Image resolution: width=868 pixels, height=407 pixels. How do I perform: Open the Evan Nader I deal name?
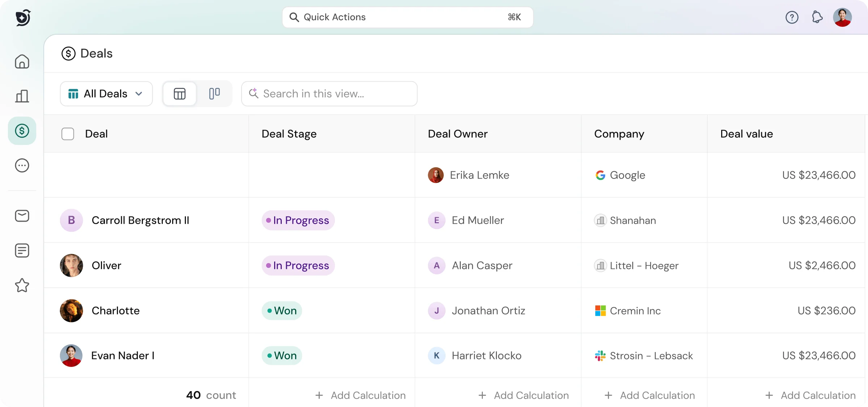point(123,356)
